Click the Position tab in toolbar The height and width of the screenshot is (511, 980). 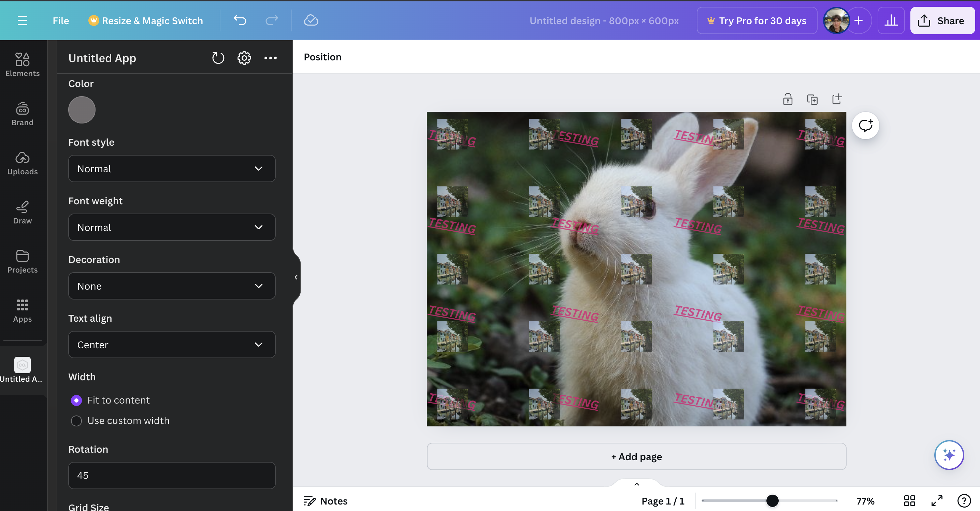(322, 57)
